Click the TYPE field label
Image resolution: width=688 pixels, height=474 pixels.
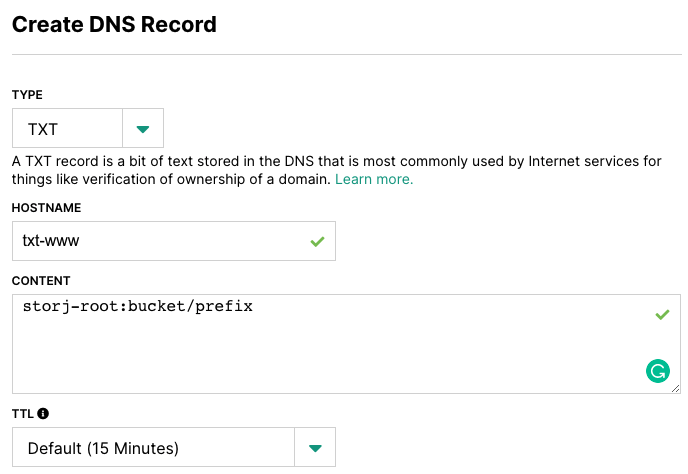27,95
